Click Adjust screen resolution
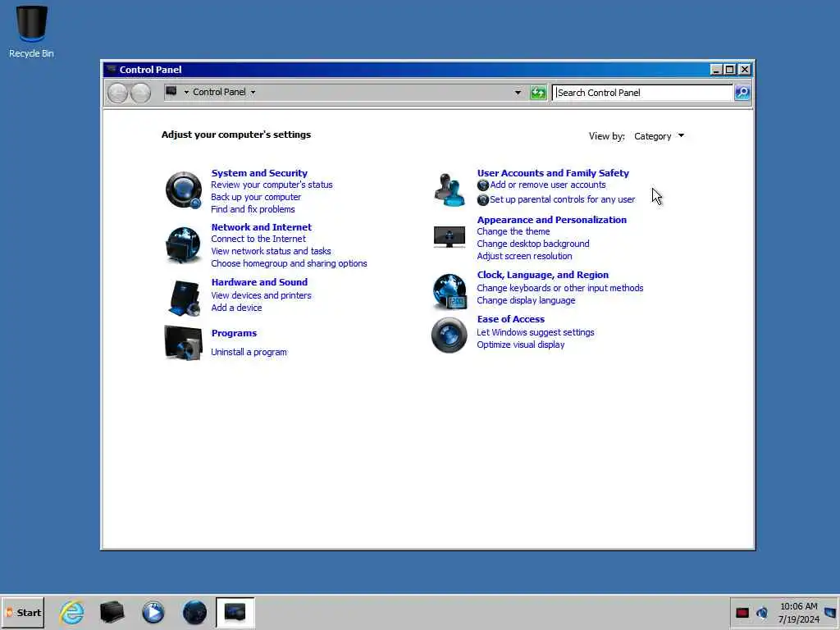Viewport: 840px width, 630px height. tap(524, 256)
